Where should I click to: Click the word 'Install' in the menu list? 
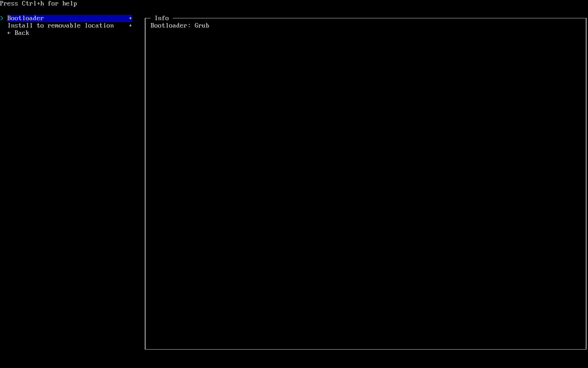[x=20, y=26]
